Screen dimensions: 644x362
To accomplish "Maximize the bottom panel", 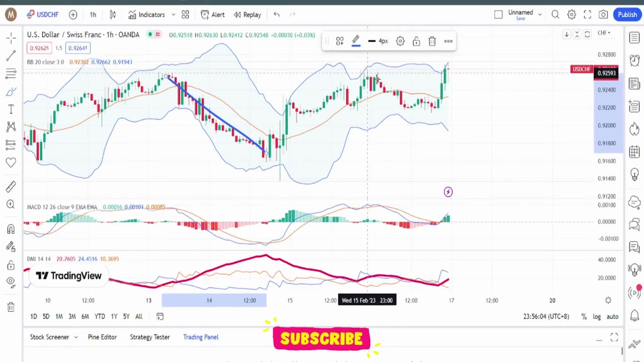I will point(614,337).
